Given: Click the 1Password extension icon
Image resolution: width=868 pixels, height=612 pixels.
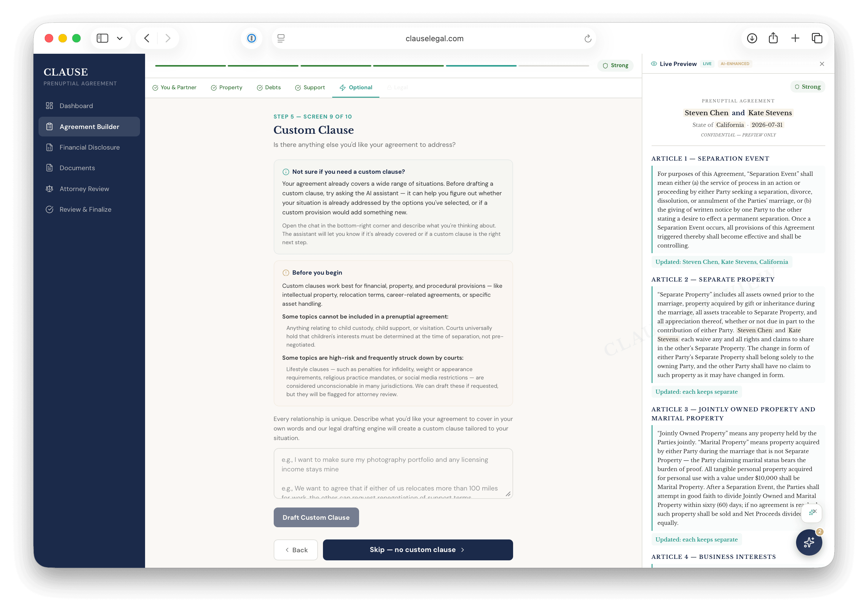Looking at the screenshot, I should [x=251, y=38].
